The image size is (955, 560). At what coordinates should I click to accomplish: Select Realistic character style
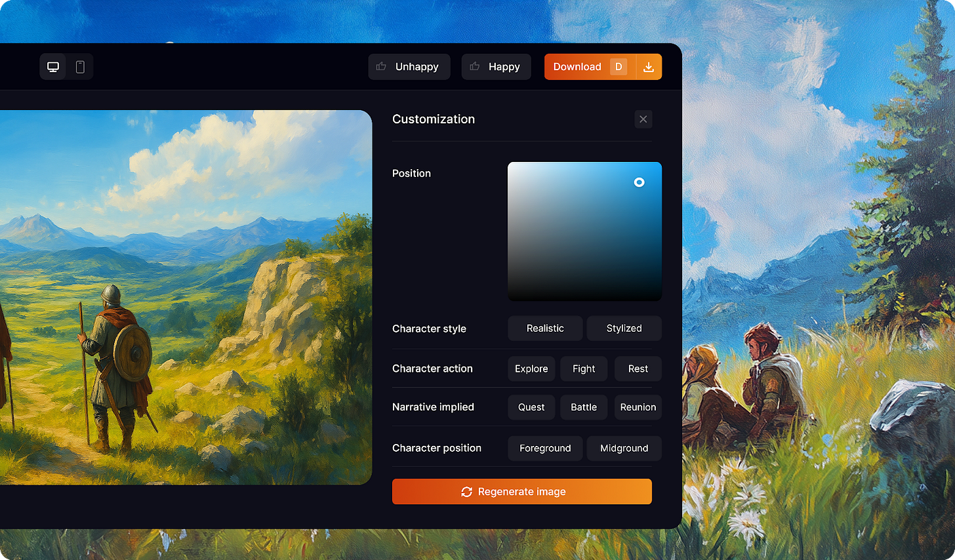point(545,329)
